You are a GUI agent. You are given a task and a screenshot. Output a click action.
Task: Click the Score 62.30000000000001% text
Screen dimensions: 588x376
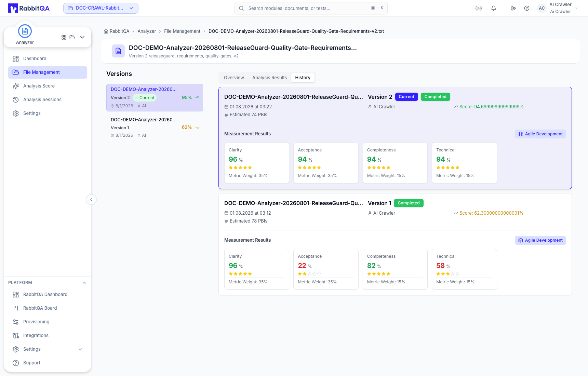(491, 213)
